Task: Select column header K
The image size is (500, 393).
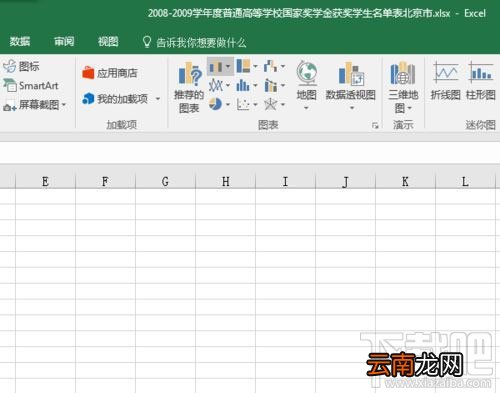Action: coord(405,182)
